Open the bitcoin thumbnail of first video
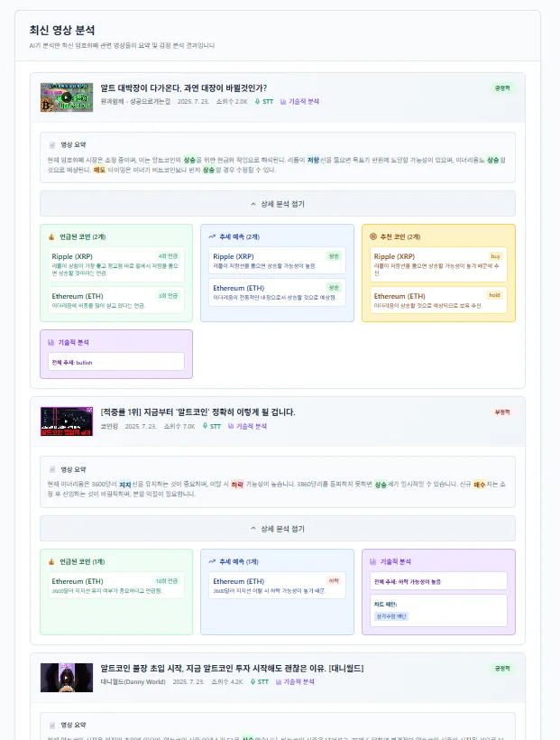Screen dimensions: 560x740 pyautogui.click(x=67, y=97)
